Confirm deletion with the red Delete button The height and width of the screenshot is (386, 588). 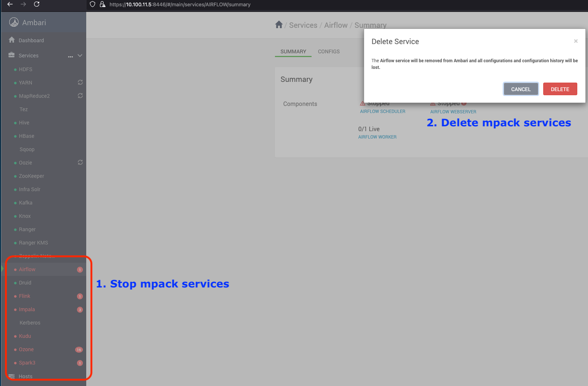pyautogui.click(x=560, y=89)
